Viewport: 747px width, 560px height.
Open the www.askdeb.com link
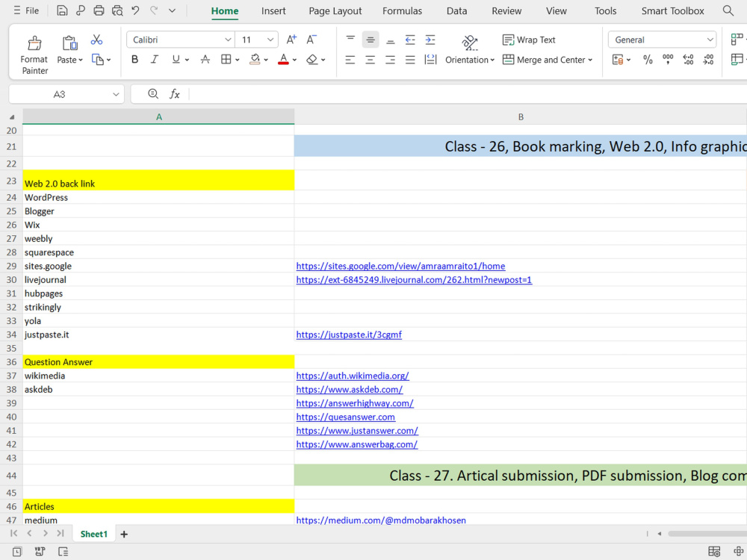[x=349, y=390]
